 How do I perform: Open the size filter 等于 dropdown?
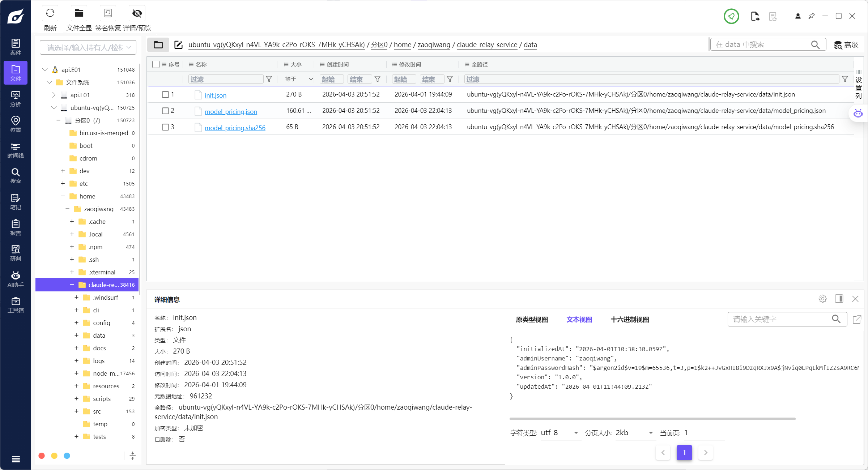point(299,79)
